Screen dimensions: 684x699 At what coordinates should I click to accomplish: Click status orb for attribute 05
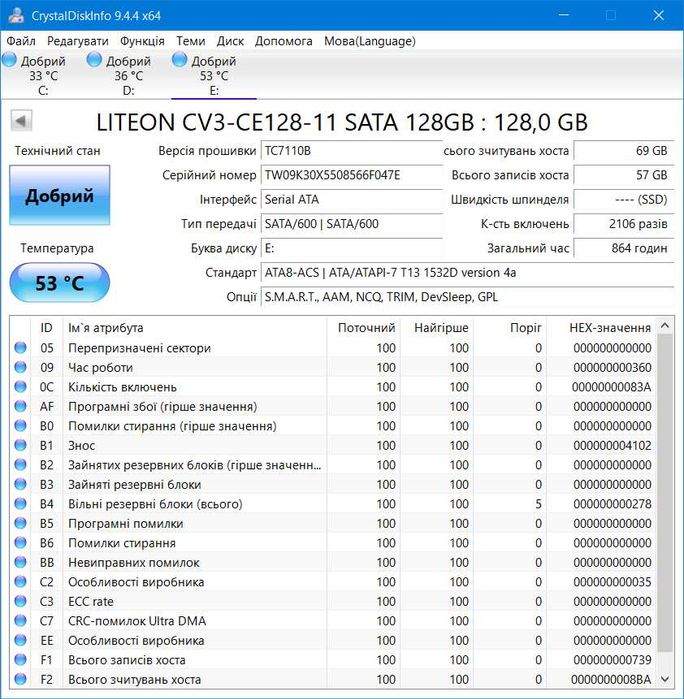point(21,347)
